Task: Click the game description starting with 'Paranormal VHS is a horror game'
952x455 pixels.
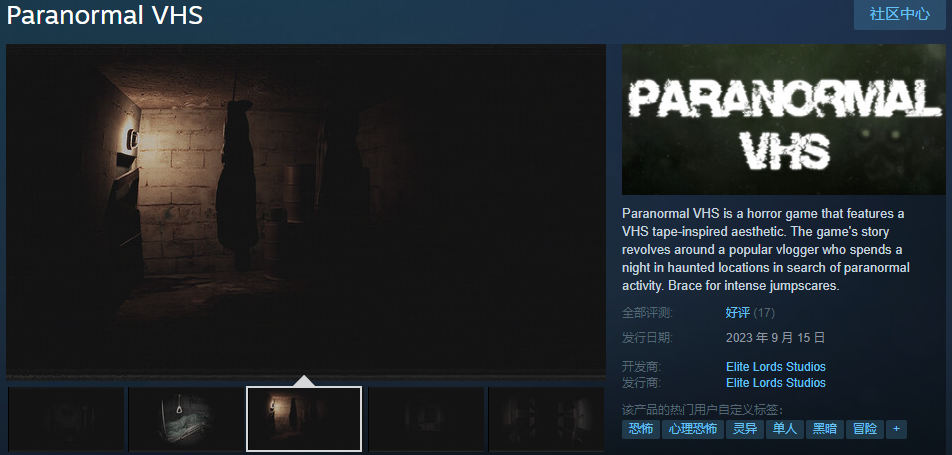Action: pyautogui.click(x=766, y=250)
